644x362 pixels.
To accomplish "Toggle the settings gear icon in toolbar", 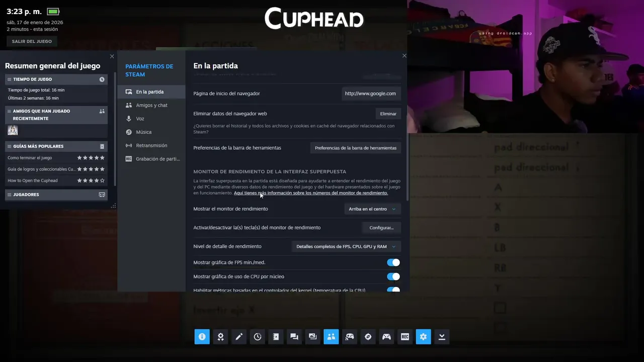I will 423,337.
